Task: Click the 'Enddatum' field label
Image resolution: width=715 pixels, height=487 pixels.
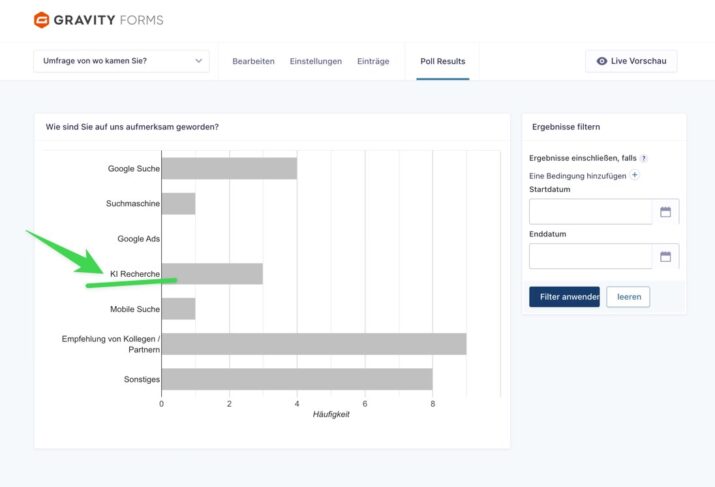Action: point(548,234)
